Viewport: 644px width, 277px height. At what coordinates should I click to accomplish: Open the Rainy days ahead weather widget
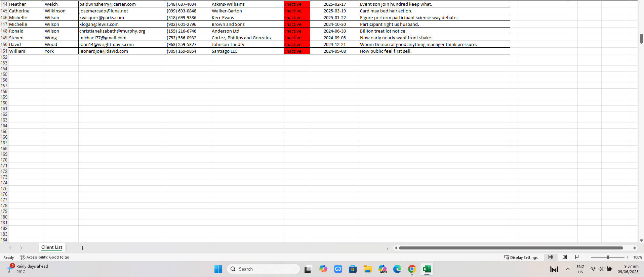[x=28, y=269]
